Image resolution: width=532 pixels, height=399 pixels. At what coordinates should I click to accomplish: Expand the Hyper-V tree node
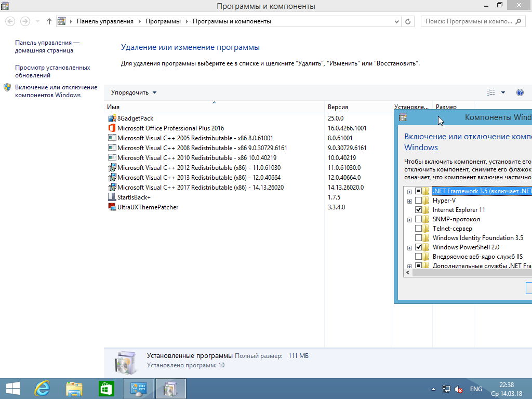pyautogui.click(x=409, y=201)
